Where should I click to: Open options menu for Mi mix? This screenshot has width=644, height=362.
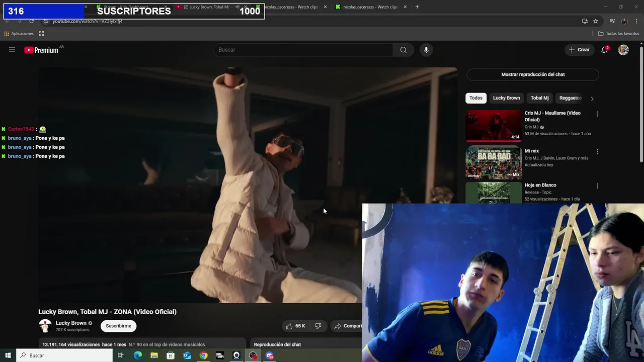pos(597,152)
